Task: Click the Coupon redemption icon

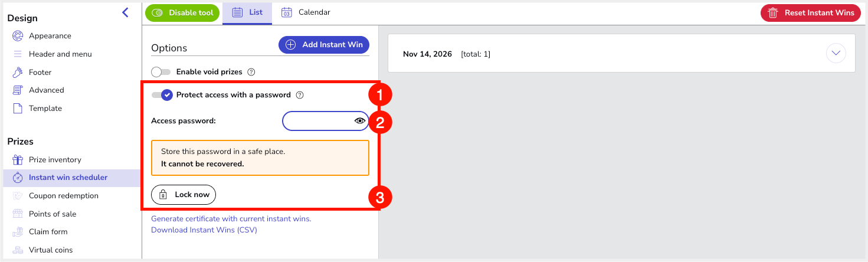Action: click(18, 196)
